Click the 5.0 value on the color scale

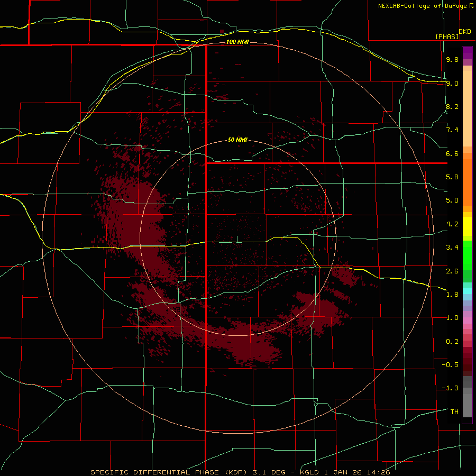pos(452,200)
